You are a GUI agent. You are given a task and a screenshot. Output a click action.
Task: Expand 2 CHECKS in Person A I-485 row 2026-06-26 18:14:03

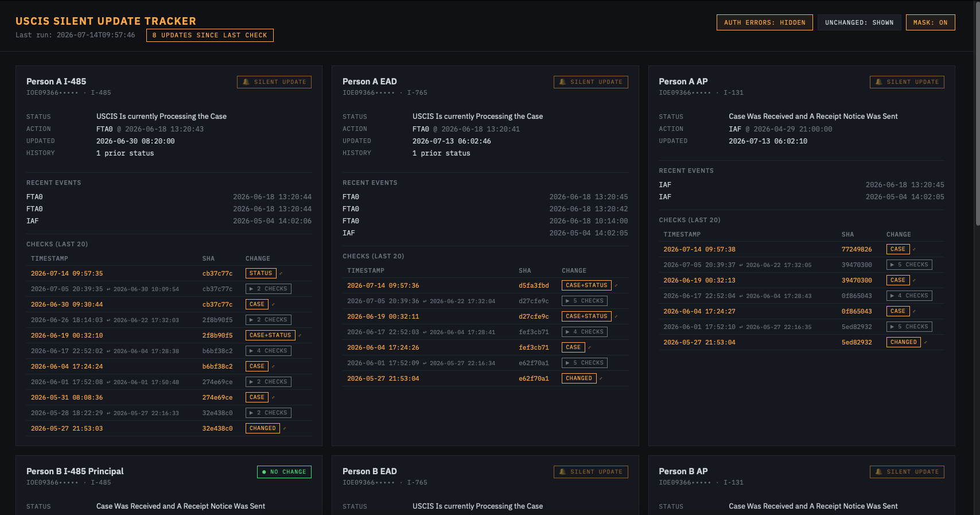pyautogui.click(x=269, y=320)
